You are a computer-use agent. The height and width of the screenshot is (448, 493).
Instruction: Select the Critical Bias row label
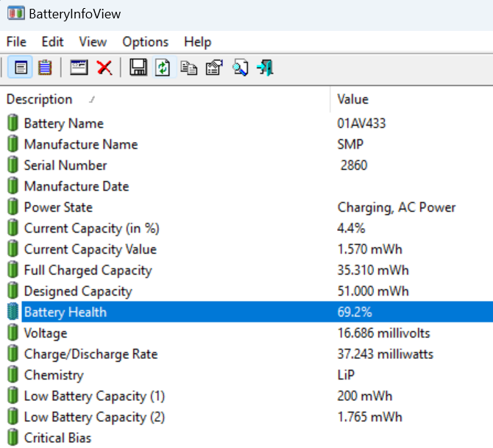coord(58,438)
